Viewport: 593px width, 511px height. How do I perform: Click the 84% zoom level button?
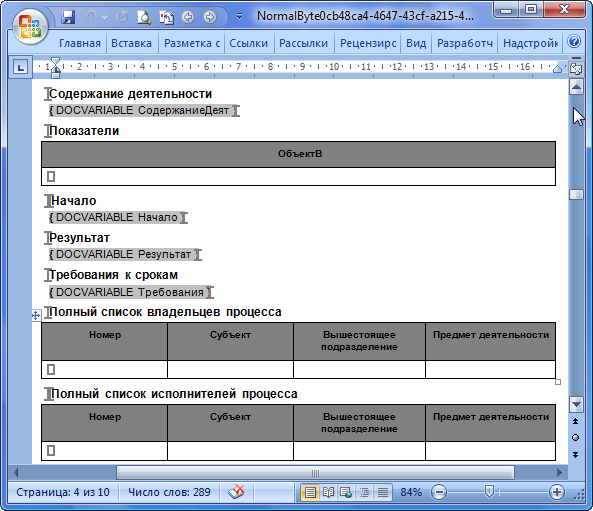[x=411, y=492]
